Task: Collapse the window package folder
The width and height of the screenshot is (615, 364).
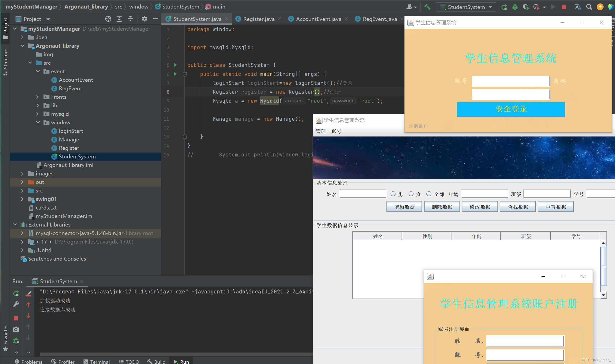Action: tap(37, 122)
